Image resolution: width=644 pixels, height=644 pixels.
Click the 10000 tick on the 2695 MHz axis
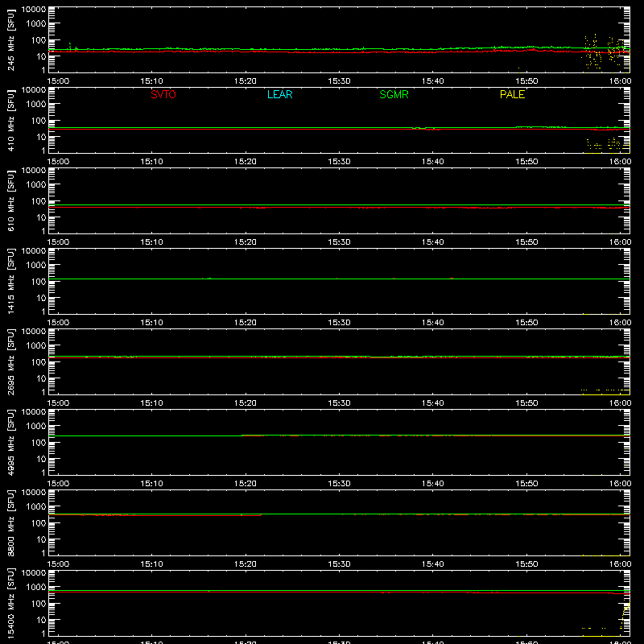(34, 332)
